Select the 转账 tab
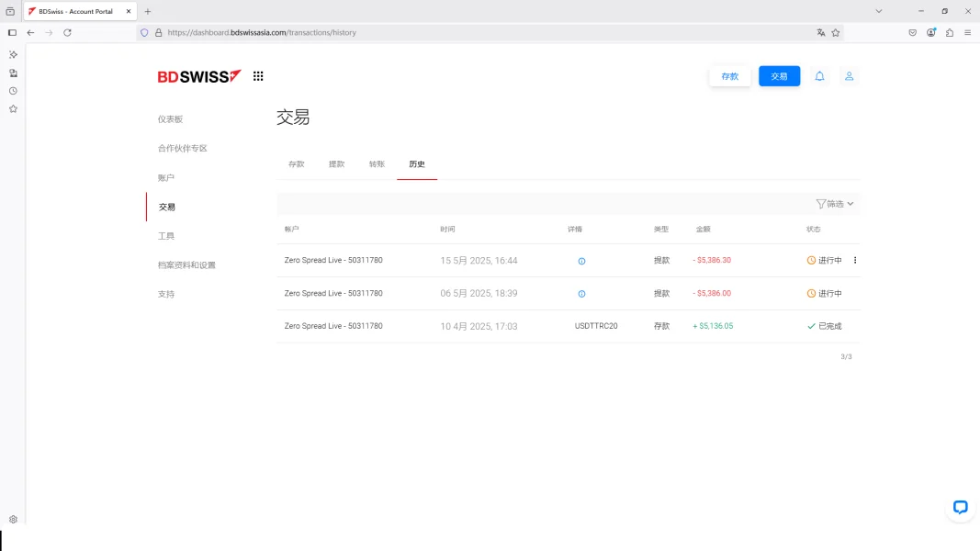 pos(377,164)
